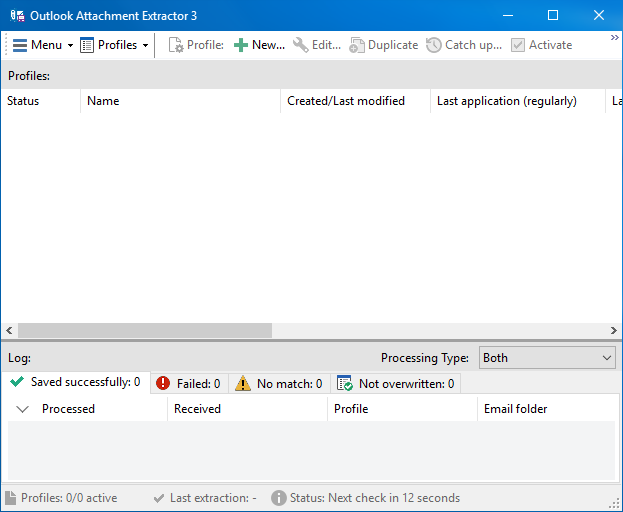Click the Profiles page icon in status bar

click(10, 498)
